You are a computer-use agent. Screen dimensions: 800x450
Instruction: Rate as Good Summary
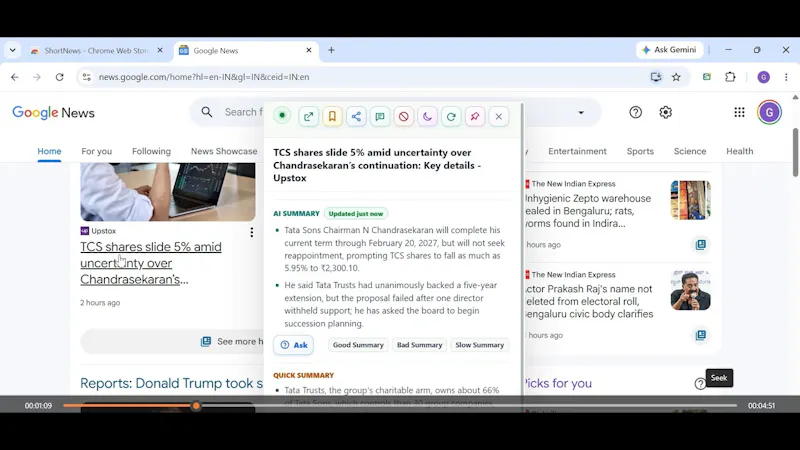(358, 345)
